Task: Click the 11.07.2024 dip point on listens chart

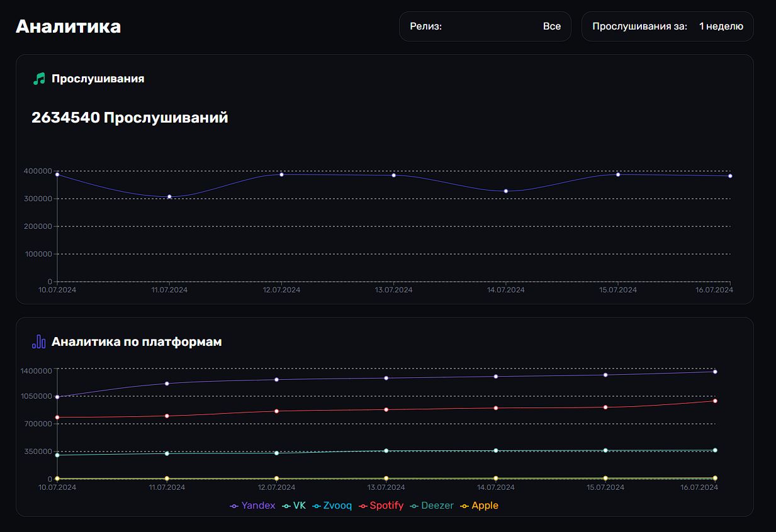Action: (x=169, y=197)
